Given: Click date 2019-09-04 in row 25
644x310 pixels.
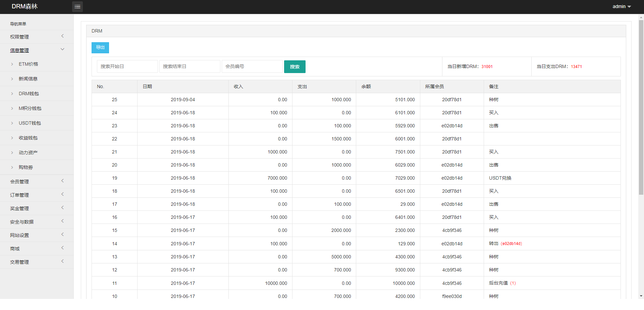Looking at the screenshot, I should pos(183,100).
